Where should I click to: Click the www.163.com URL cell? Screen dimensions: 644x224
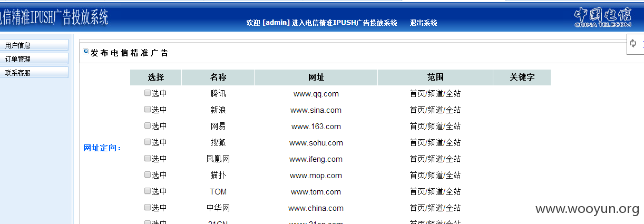(316, 126)
